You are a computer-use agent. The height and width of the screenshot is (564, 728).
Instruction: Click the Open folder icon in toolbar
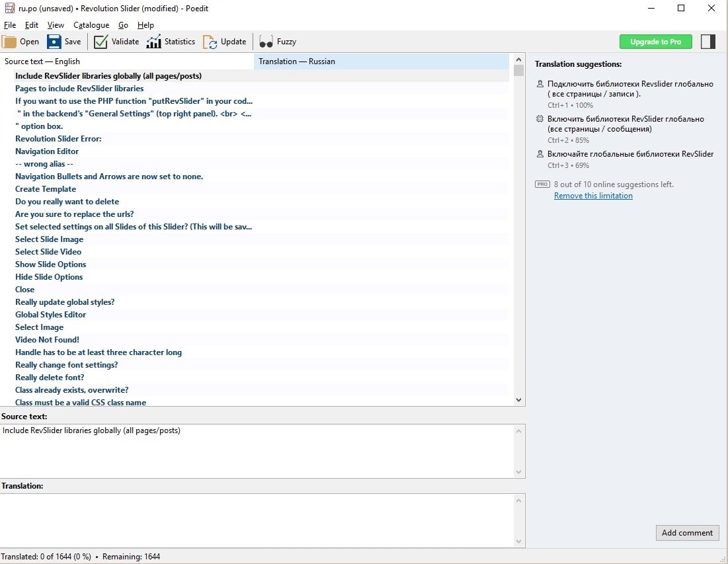click(10, 42)
